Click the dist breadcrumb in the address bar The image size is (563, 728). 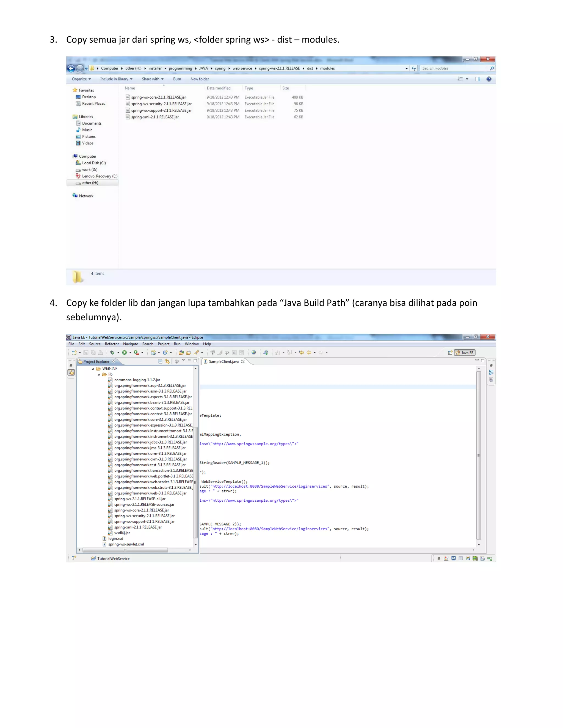310,68
